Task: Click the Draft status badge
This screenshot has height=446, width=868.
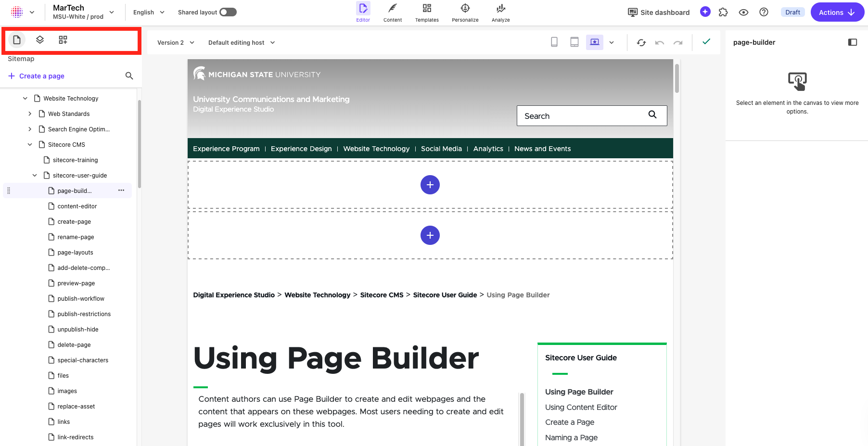Action: pyautogui.click(x=792, y=12)
